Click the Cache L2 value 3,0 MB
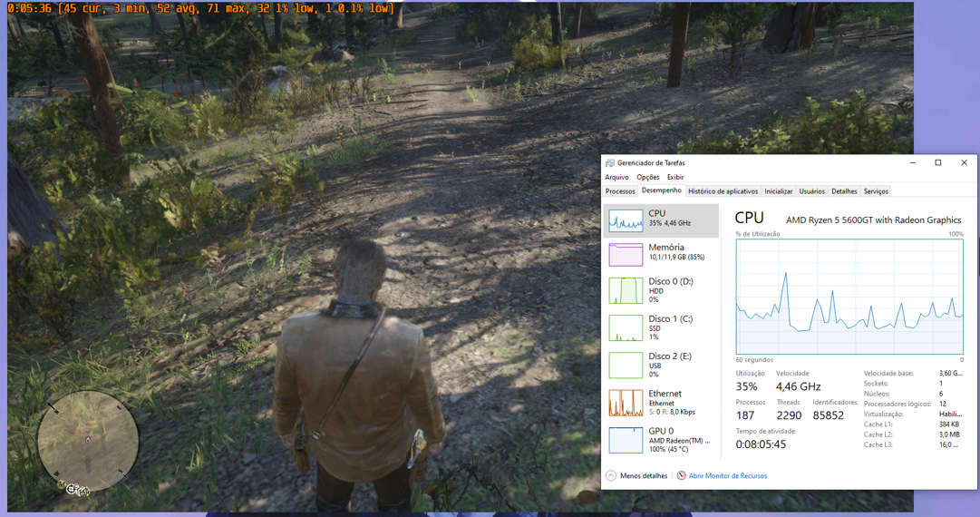 (949, 434)
